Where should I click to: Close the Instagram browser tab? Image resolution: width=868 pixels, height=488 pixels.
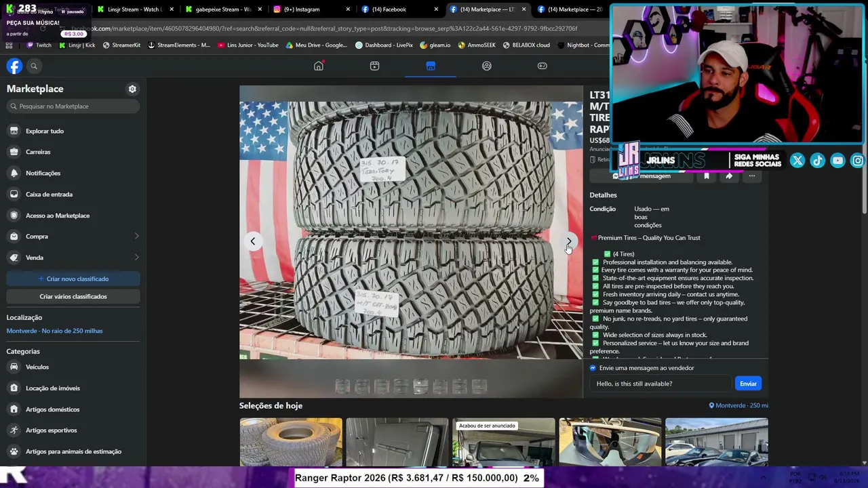pos(348,9)
